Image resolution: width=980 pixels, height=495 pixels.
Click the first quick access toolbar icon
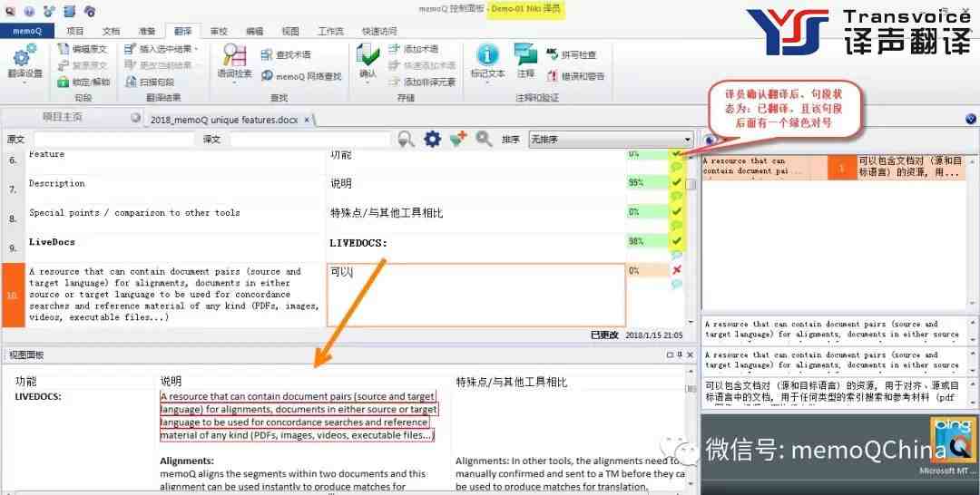[x=12, y=11]
